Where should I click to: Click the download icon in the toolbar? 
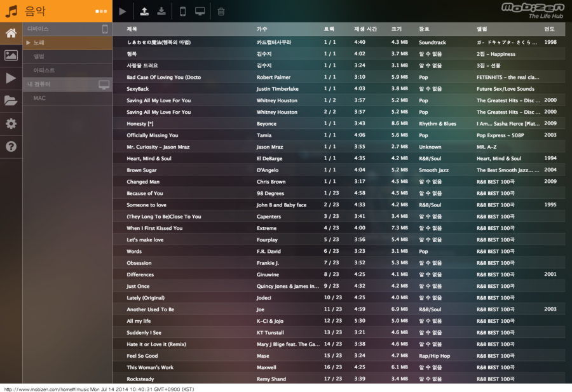tap(161, 11)
